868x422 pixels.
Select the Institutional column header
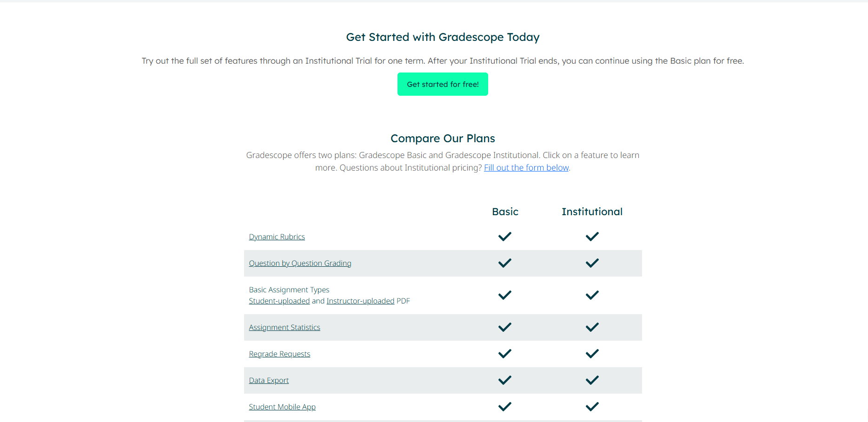pyautogui.click(x=592, y=211)
